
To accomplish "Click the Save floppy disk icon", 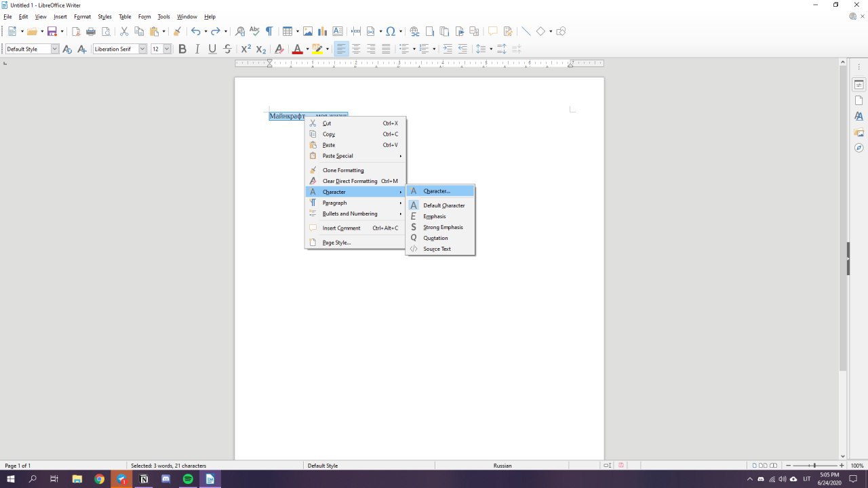I will point(52,31).
